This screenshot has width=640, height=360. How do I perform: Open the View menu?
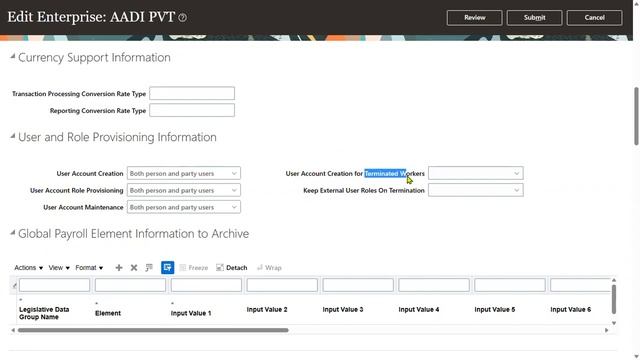59,268
